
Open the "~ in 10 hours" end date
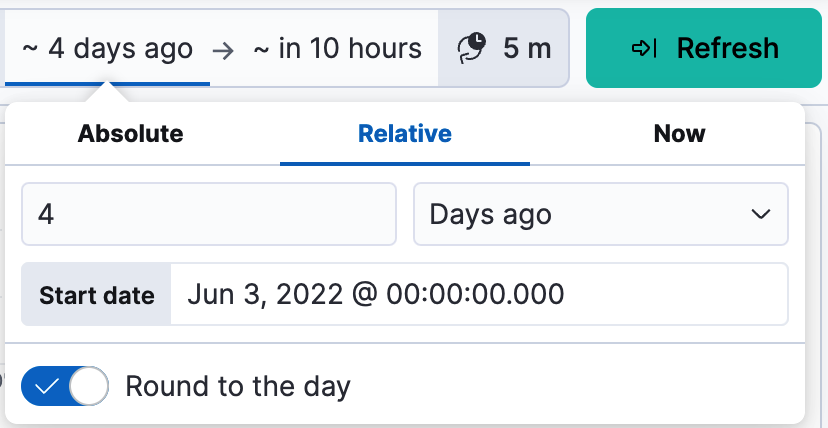[337, 48]
